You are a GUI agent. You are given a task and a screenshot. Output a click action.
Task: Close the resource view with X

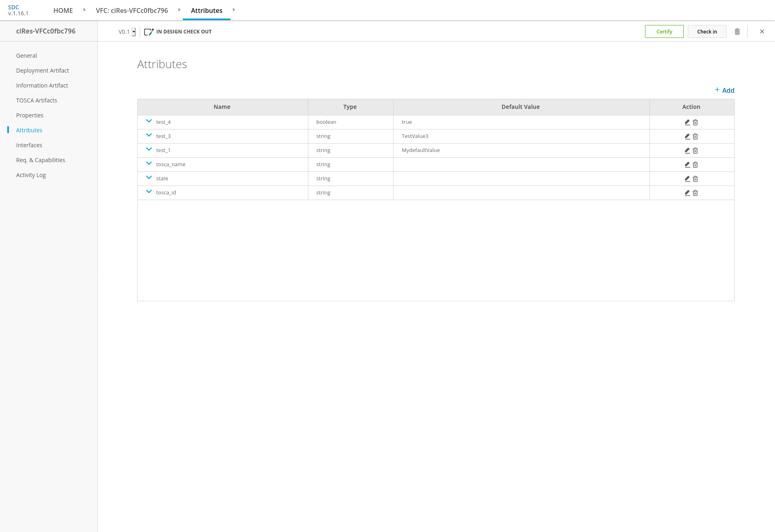tap(762, 31)
